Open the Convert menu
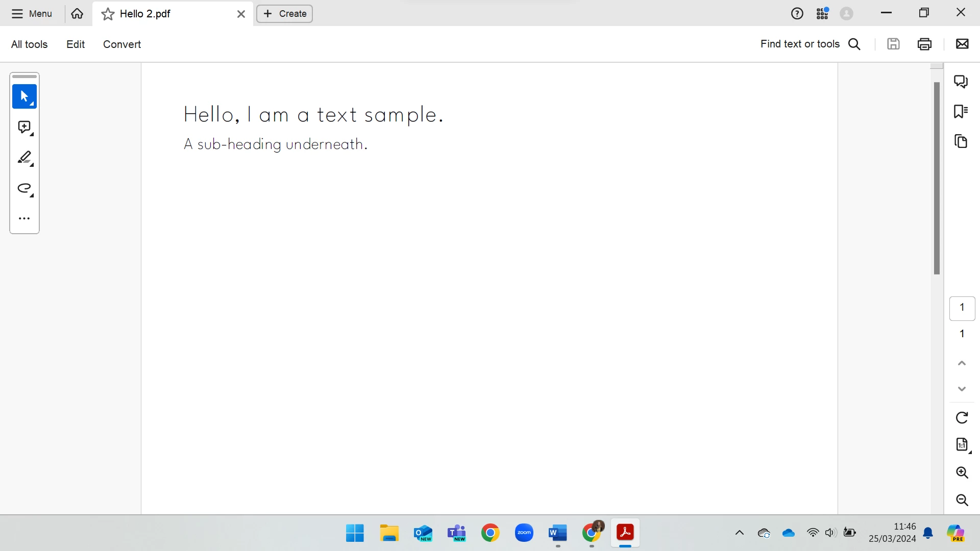980x551 pixels. tap(122, 44)
